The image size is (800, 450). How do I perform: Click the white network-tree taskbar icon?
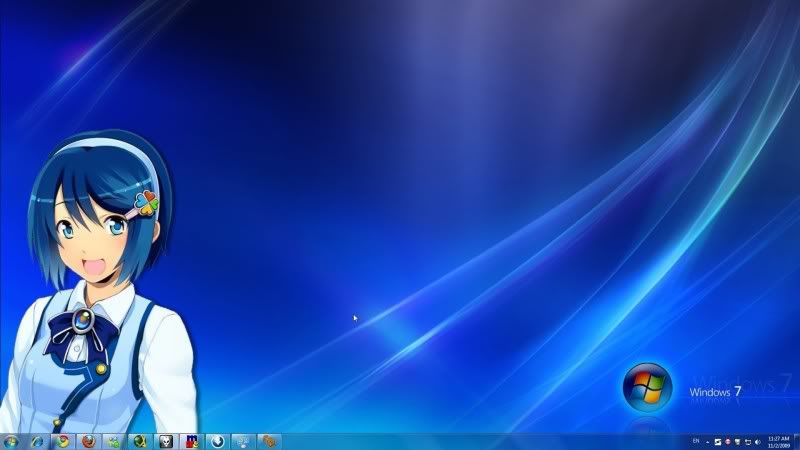click(243, 442)
